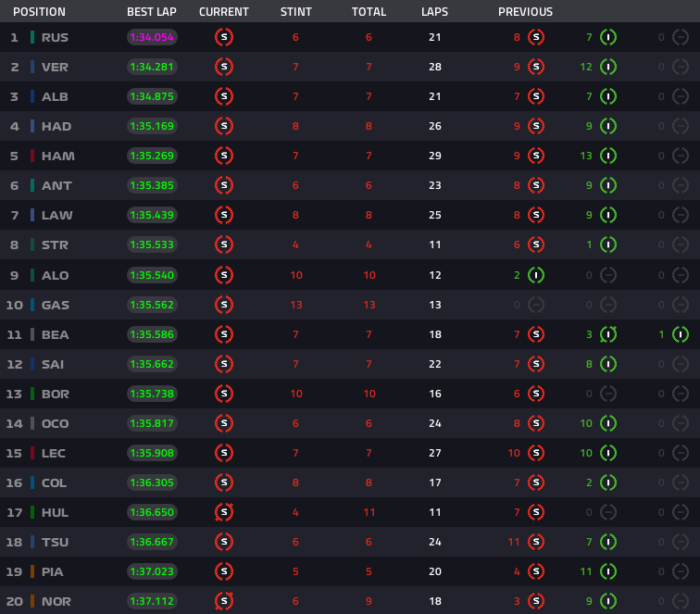Select the POSITION column header
The height and width of the screenshot is (614, 700).
point(39,12)
